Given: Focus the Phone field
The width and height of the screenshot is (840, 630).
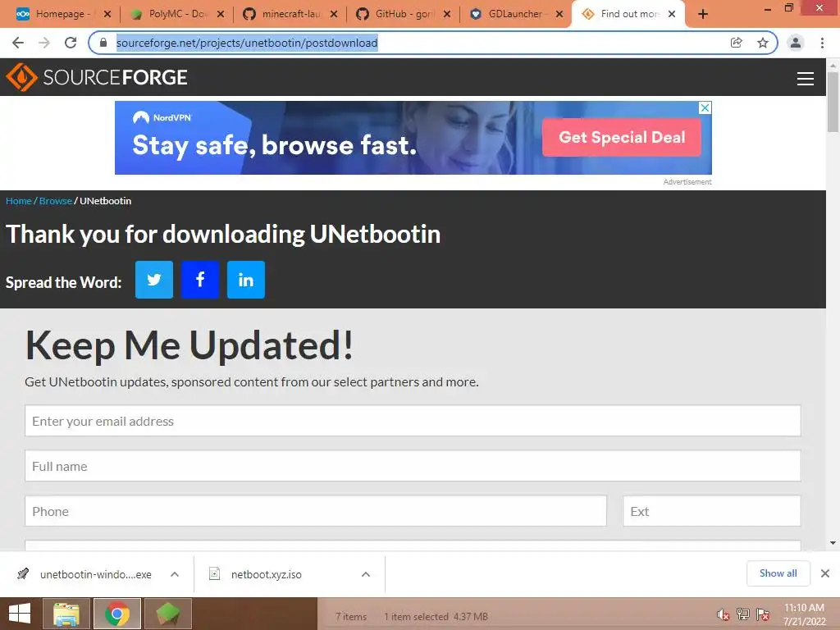Looking at the screenshot, I should [x=316, y=511].
